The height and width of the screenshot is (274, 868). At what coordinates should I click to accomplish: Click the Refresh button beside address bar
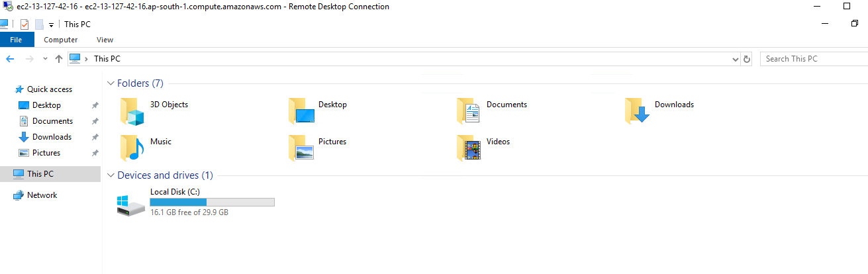click(x=747, y=59)
